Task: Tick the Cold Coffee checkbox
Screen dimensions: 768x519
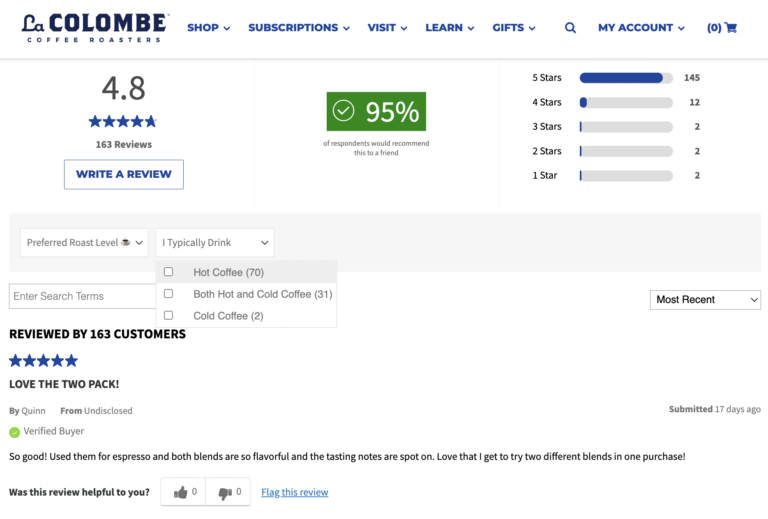Action: [168, 316]
